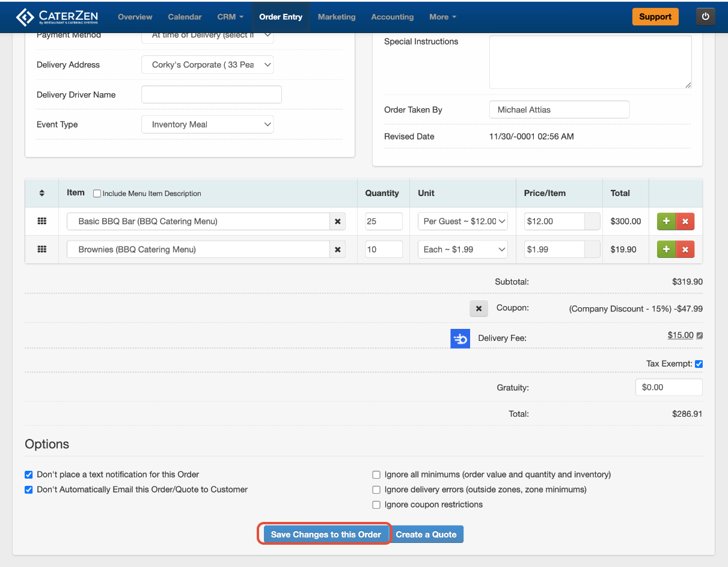This screenshot has height=567, width=728.
Task: Uncheck the Tax Exempt checkbox
Action: [699, 364]
